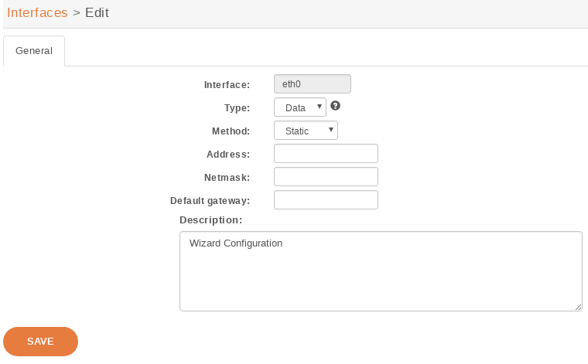Switch to the General tab
Image resolution: width=588 pixels, height=364 pixels.
[x=34, y=51]
